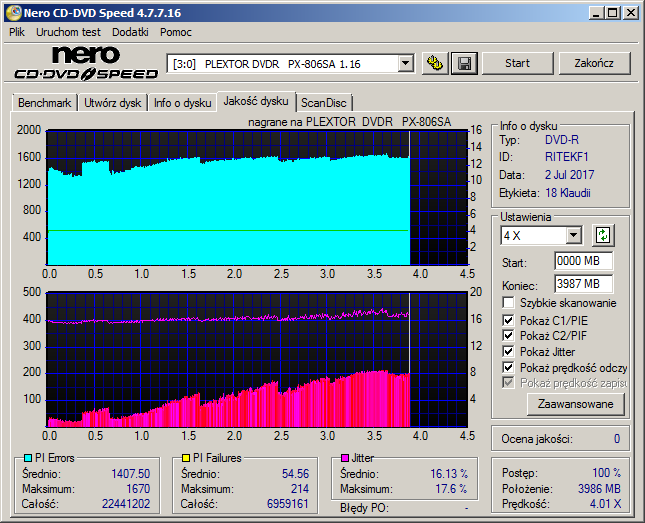Click the Nero disc title bar icon

click(14, 13)
